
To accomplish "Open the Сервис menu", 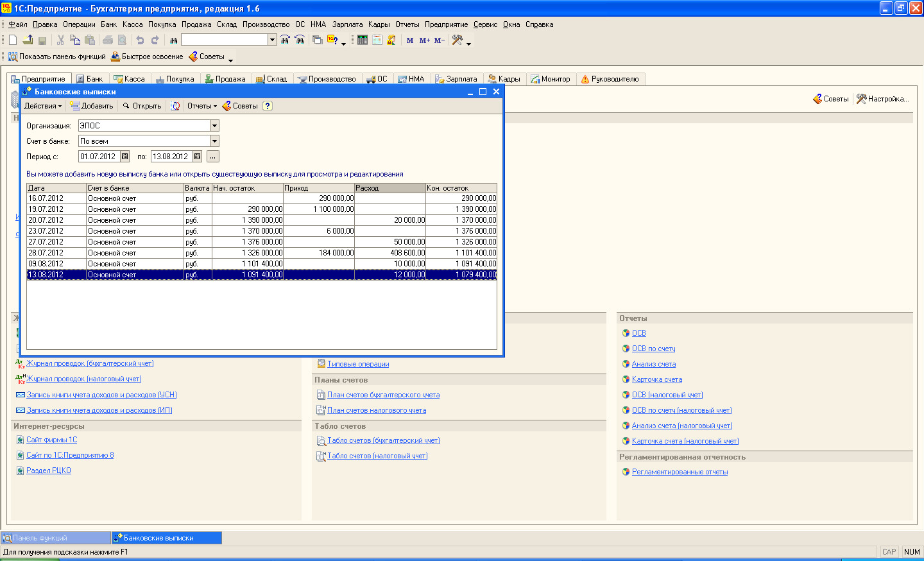I will 485,24.
